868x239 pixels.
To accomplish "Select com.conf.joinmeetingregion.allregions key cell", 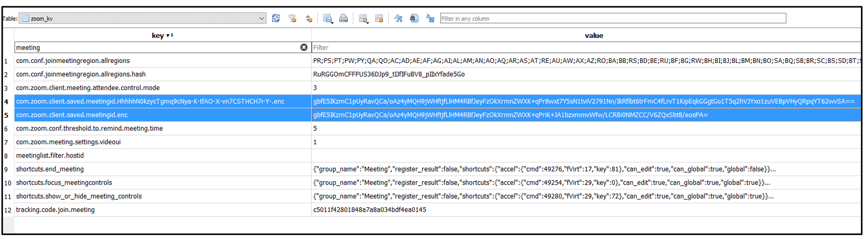I will coord(162,61).
